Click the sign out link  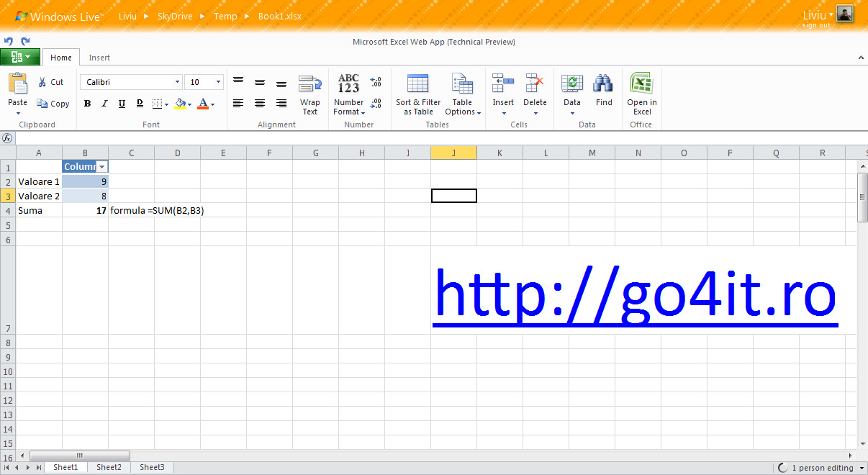[x=816, y=25]
